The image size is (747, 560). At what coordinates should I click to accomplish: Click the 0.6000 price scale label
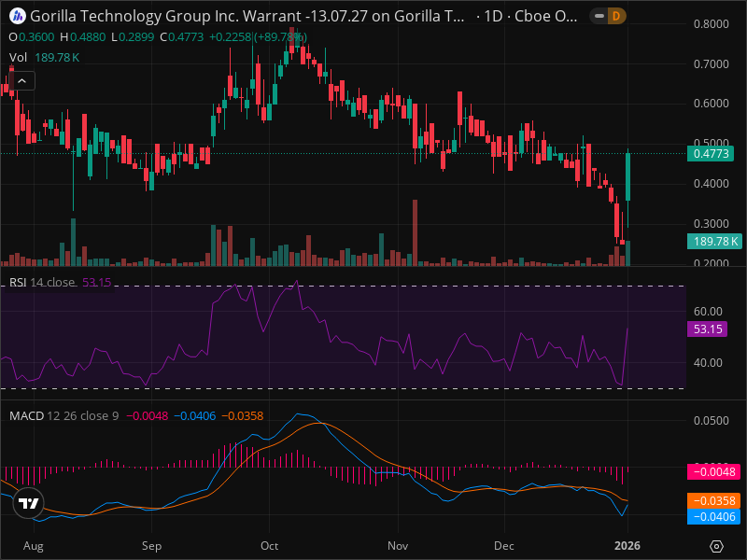(711, 104)
